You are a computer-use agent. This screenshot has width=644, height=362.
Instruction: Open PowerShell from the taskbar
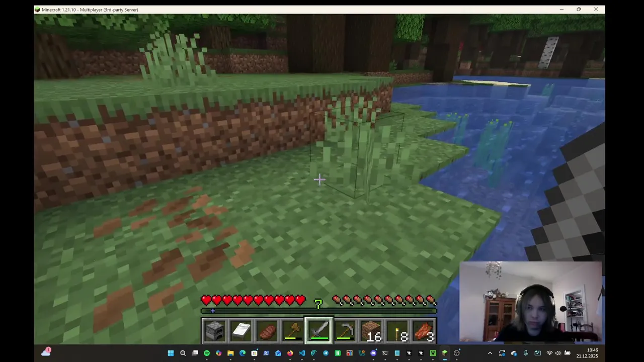coord(266,353)
